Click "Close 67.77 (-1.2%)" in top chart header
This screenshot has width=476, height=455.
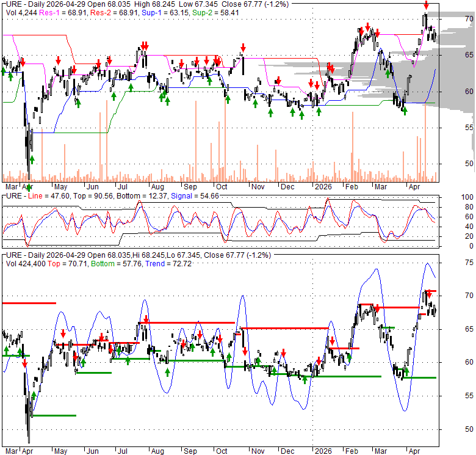coord(255,4)
